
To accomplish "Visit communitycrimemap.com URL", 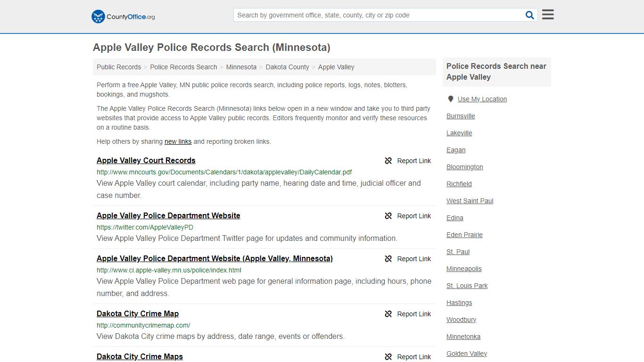I will click(x=143, y=325).
